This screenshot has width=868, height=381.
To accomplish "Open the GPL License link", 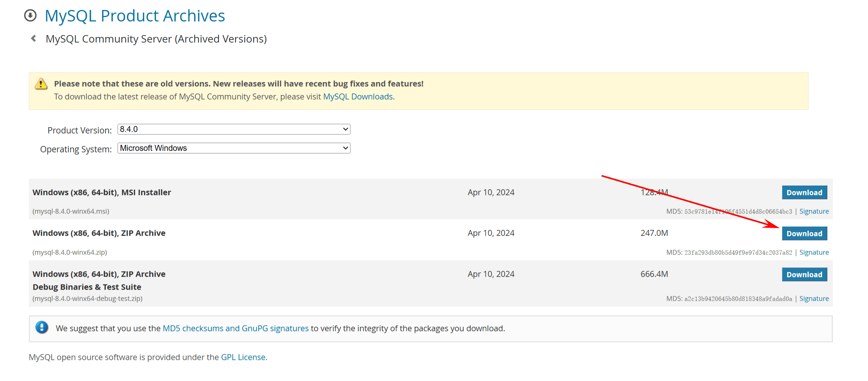I will [243, 357].
